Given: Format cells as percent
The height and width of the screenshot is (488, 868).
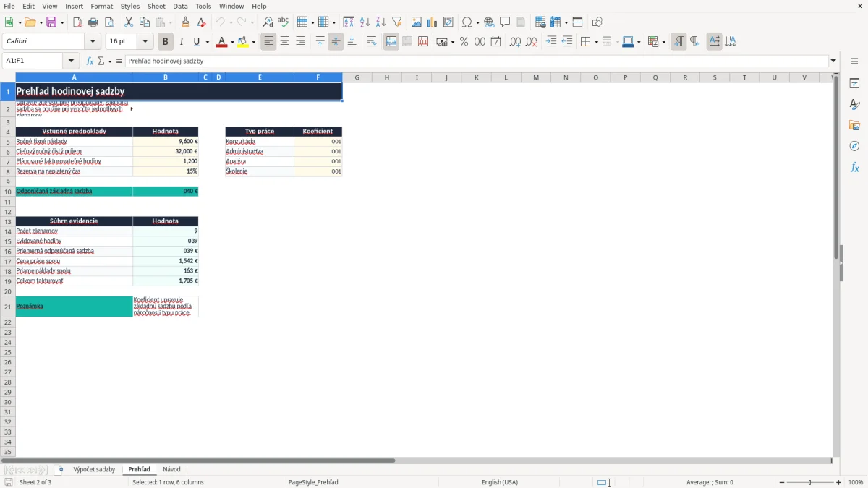Looking at the screenshot, I should point(464,42).
